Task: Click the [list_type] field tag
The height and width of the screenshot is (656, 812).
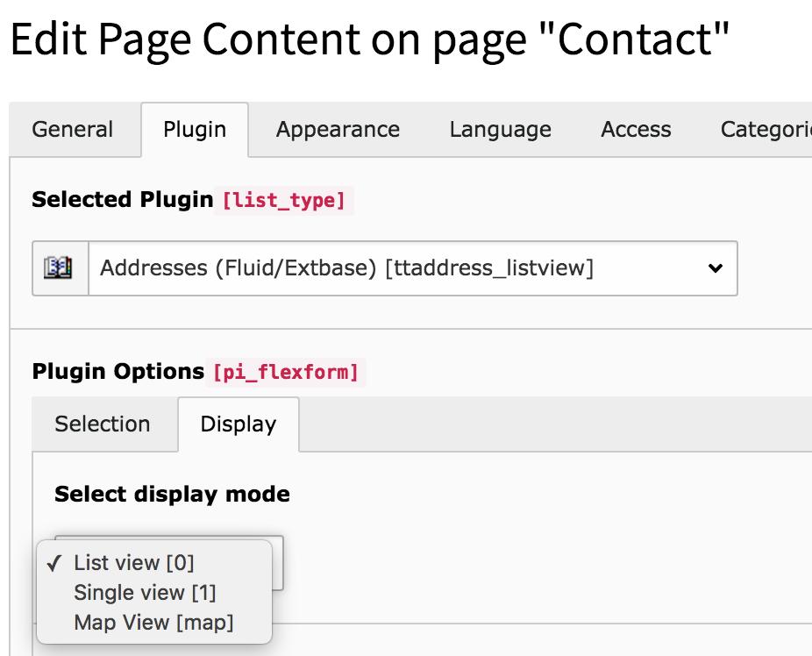Action: (284, 201)
